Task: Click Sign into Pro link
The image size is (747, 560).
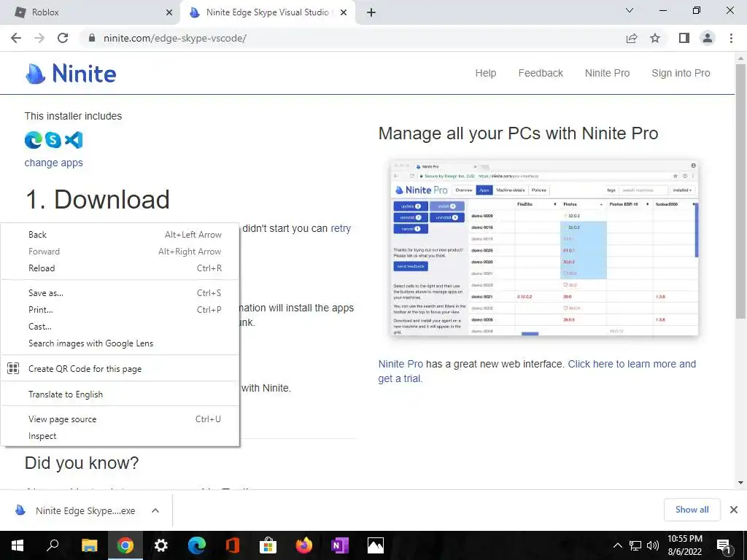Action: pyautogui.click(x=681, y=73)
